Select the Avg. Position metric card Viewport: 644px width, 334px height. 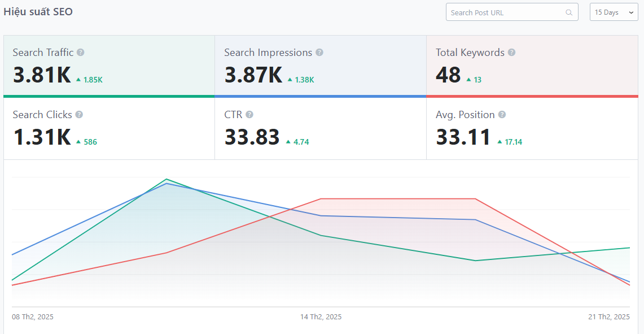point(532,129)
